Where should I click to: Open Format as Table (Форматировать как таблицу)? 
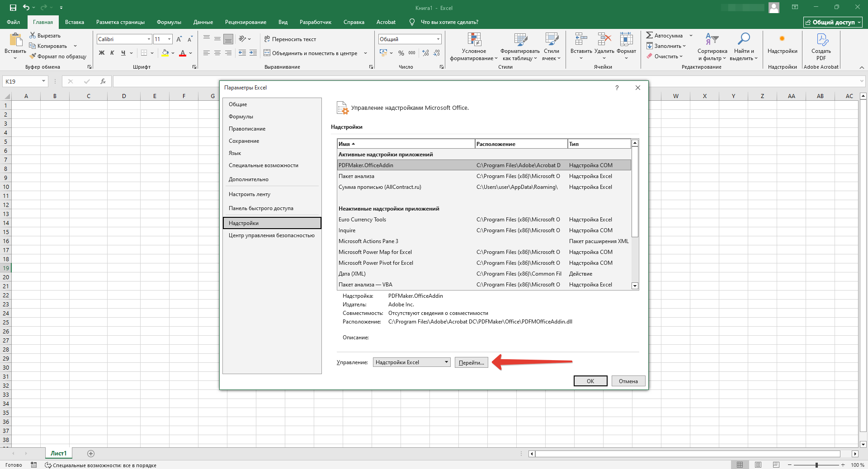coord(520,47)
